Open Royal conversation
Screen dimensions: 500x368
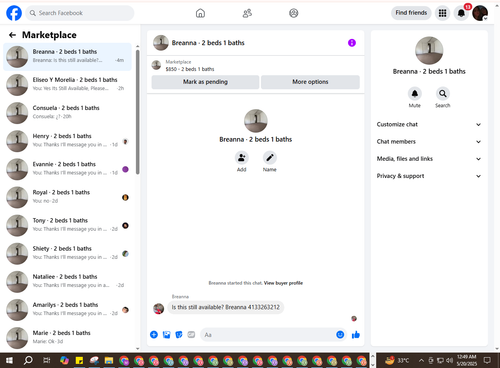coord(67,197)
